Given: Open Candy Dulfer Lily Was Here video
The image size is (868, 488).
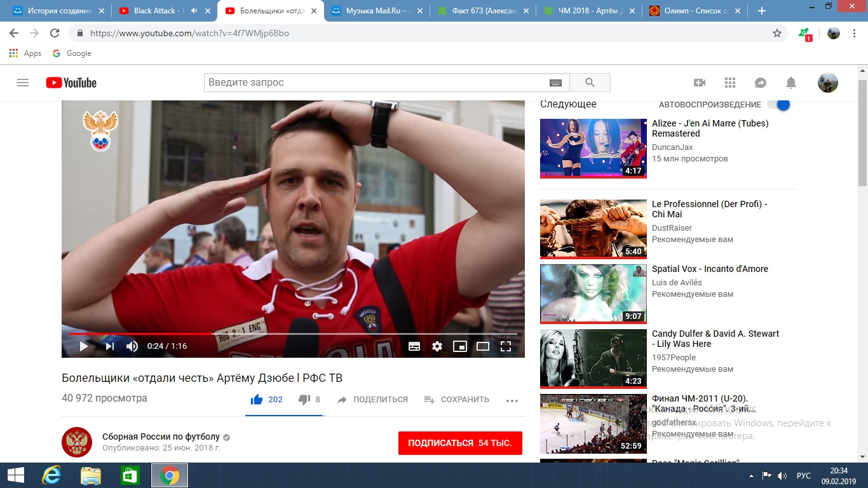Looking at the screenshot, I should [715, 339].
